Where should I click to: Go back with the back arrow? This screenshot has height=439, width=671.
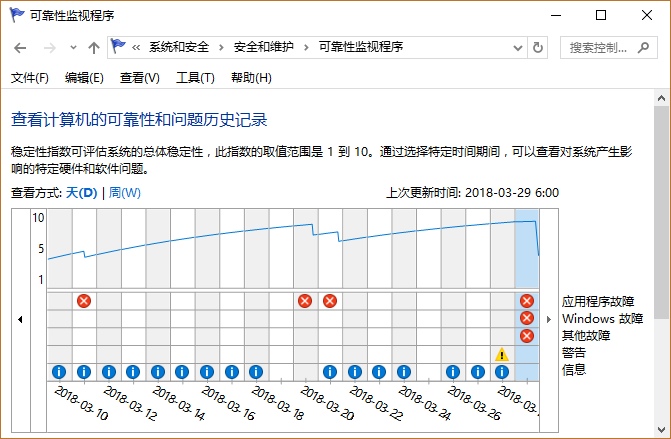pyautogui.click(x=20, y=47)
